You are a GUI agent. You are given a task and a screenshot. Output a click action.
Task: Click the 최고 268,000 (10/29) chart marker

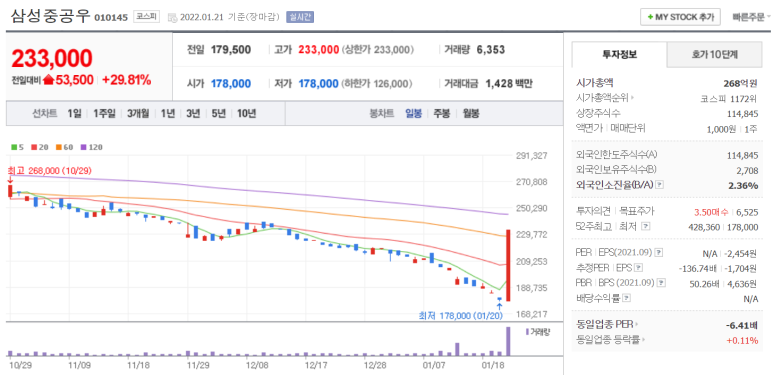pyautogui.click(x=49, y=170)
